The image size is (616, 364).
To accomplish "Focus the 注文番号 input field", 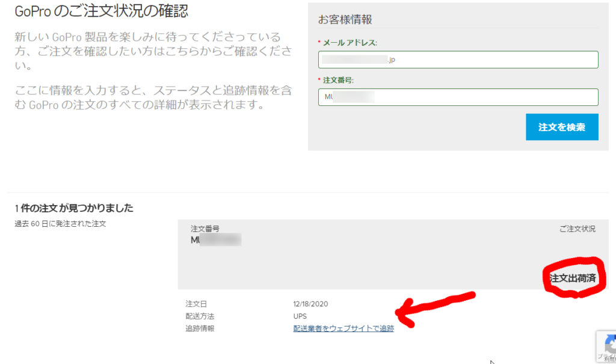I will coord(458,97).
